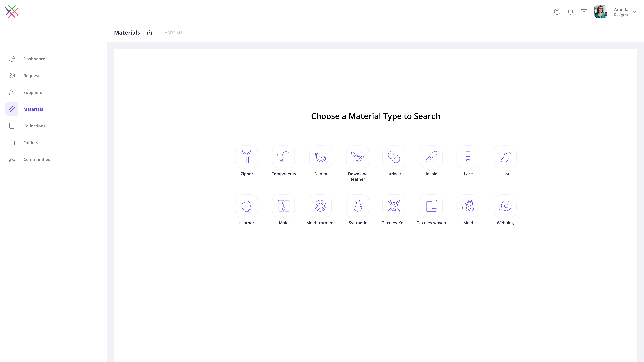Open the messages envelope icon

coord(584,12)
